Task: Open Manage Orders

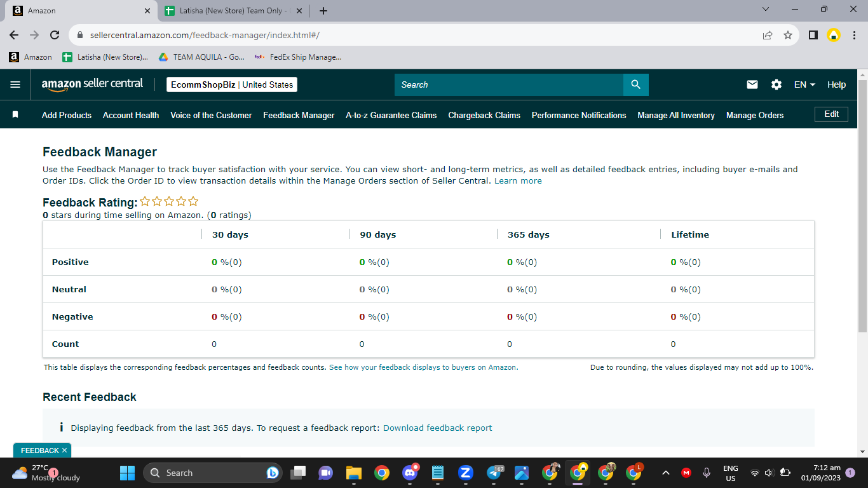Action: tap(755, 115)
